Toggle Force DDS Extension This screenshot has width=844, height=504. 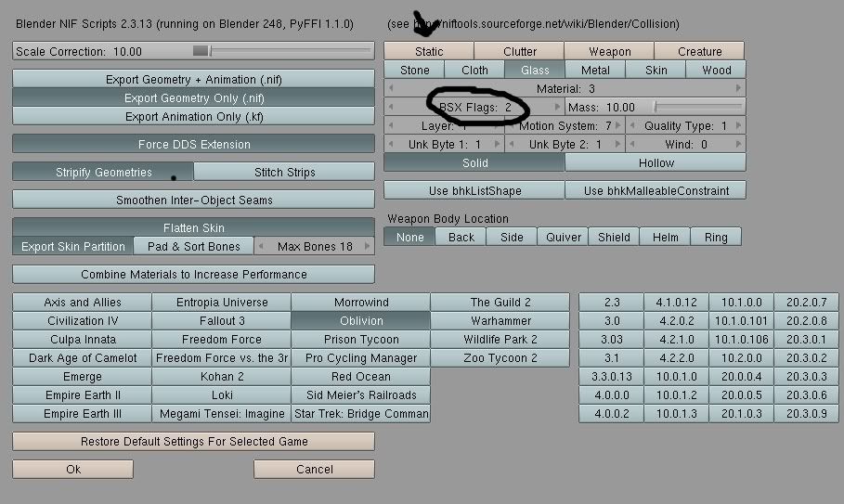coord(194,144)
